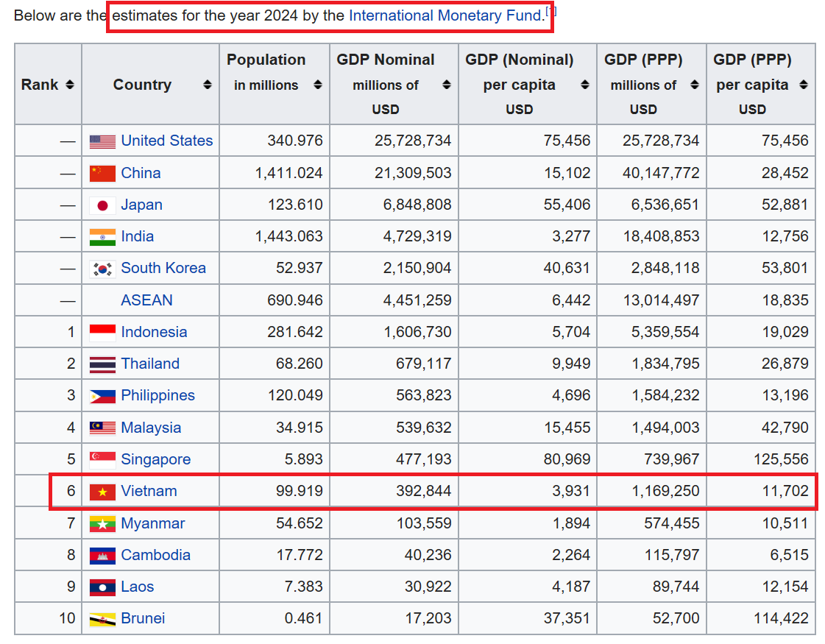The height and width of the screenshot is (644, 825).
Task: Click the Cambodia flag icon
Action: (x=102, y=556)
